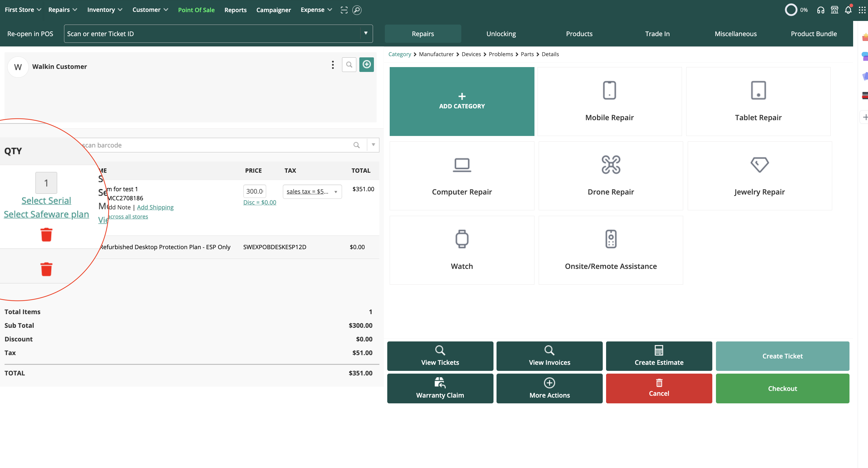Delete the first item with red trash icon

pyautogui.click(x=46, y=235)
